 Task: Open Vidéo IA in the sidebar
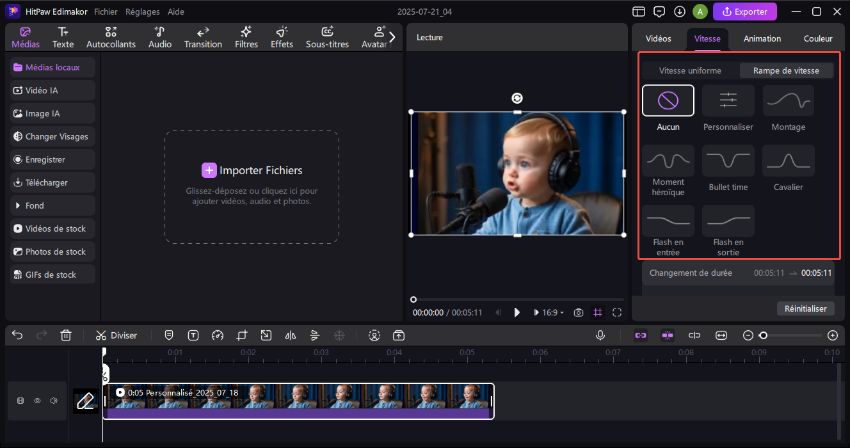pyautogui.click(x=52, y=91)
